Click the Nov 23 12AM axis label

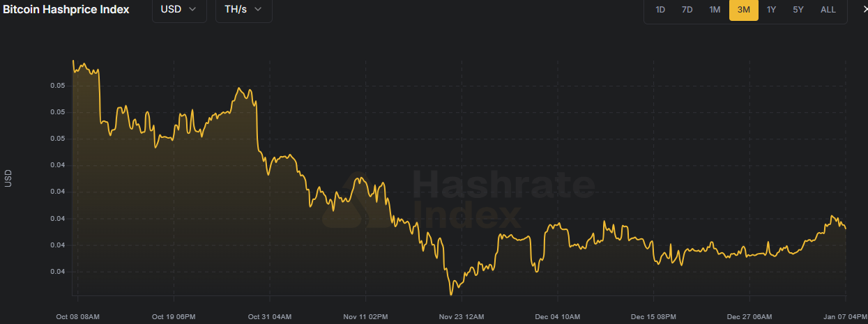(x=462, y=317)
